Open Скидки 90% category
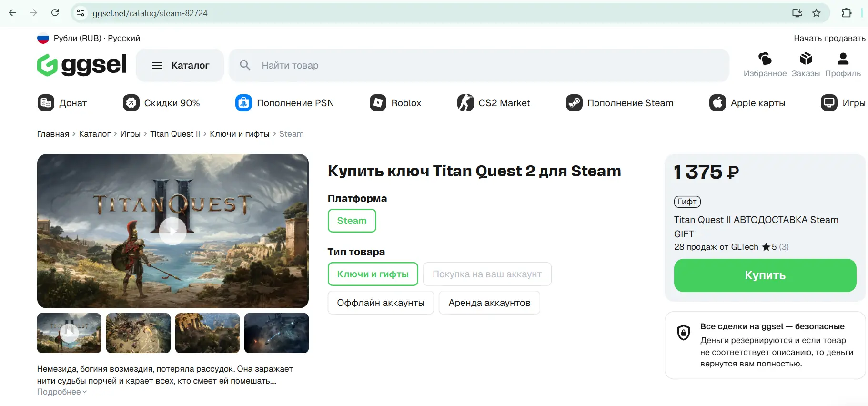Viewport: 868px width, 406px height. point(161,103)
